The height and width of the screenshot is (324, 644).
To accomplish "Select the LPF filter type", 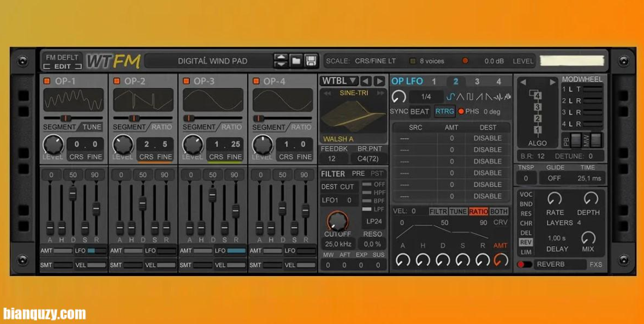I will pos(374,210).
